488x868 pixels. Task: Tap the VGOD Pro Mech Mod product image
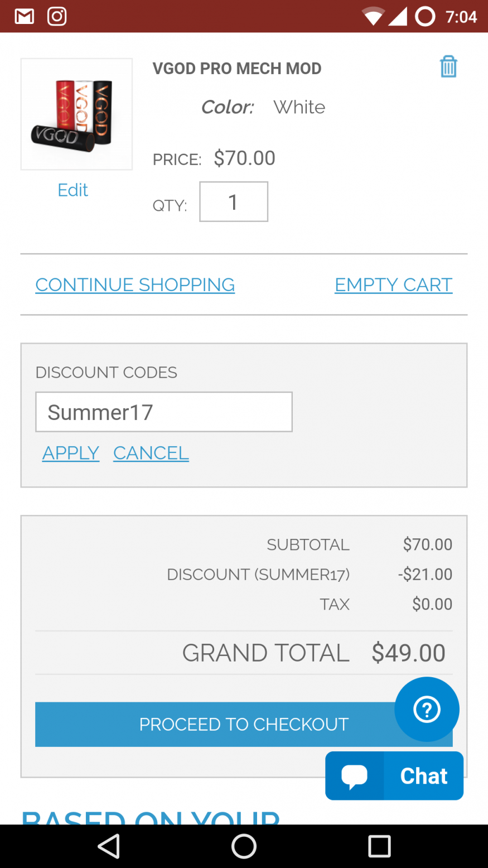pos(76,114)
